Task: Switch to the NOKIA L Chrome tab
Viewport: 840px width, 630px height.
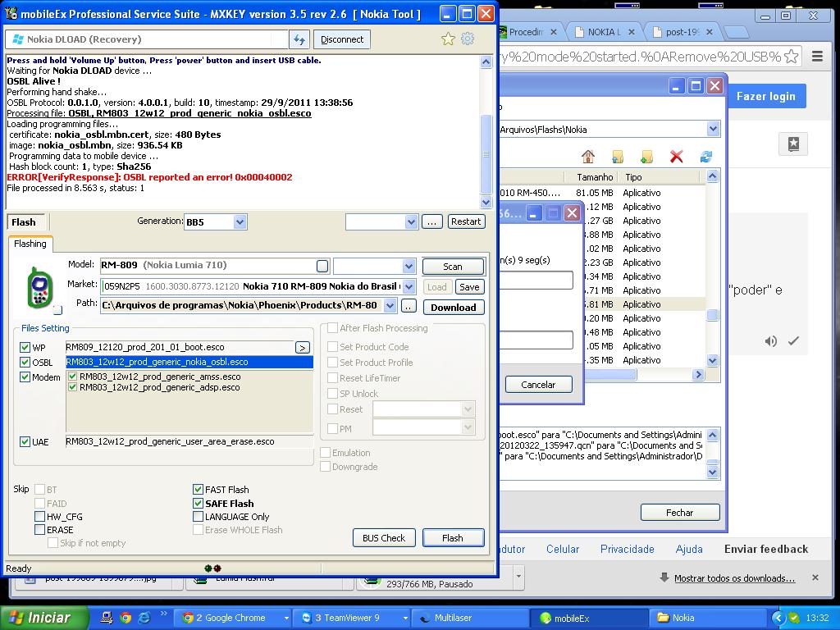Action: (x=605, y=32)
